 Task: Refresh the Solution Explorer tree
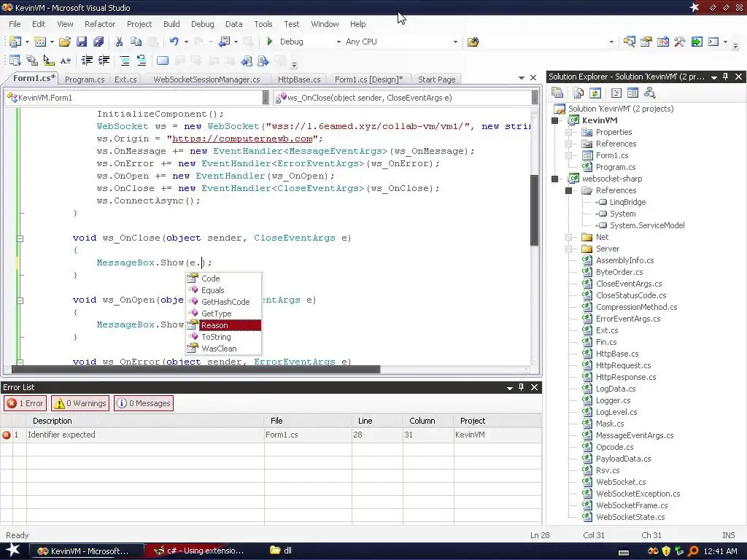click(595, 93)
